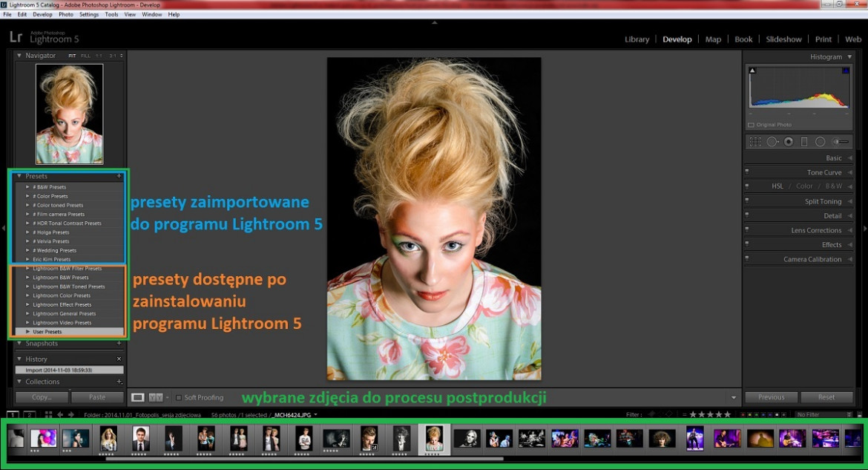Image resolution: width=868 pixels, height=470 pixels.
Task: Select the Red Eye Correction tool
Action: (789, 142)
